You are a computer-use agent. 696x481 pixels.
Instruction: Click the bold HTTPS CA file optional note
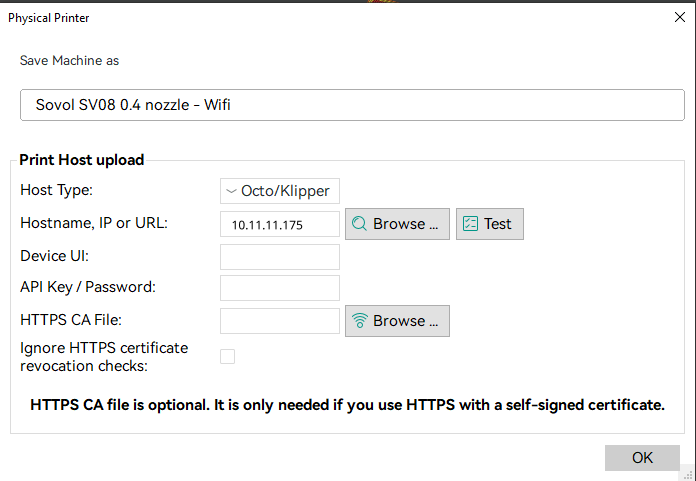pos(347,405)
